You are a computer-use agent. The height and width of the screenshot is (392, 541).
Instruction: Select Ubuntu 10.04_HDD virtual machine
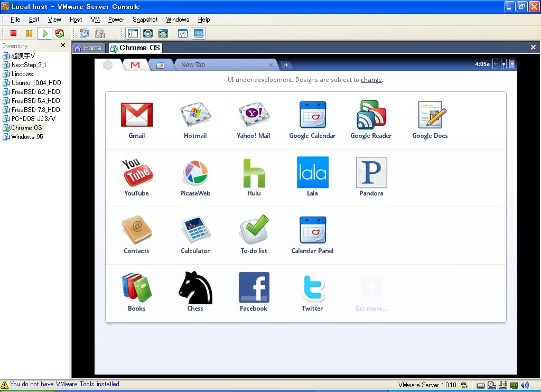(32, 83)
